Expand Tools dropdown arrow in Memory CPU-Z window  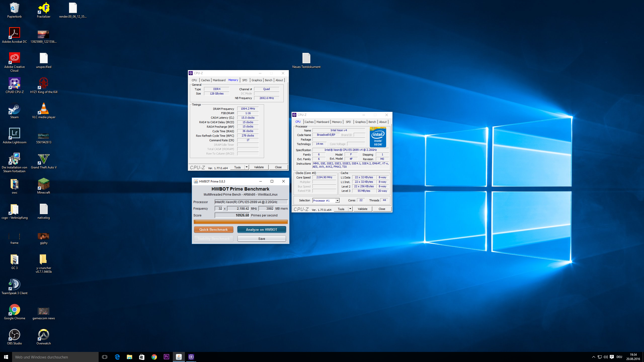tap(247, 167)
